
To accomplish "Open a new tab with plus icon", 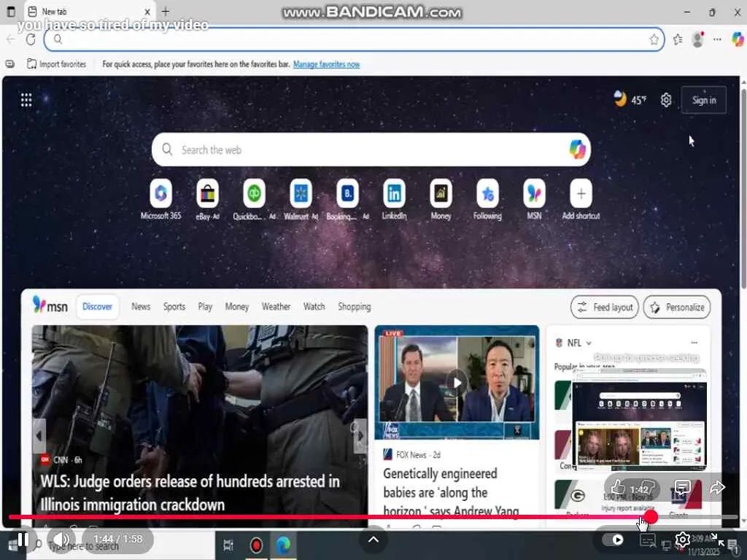I will coord(166,12).
